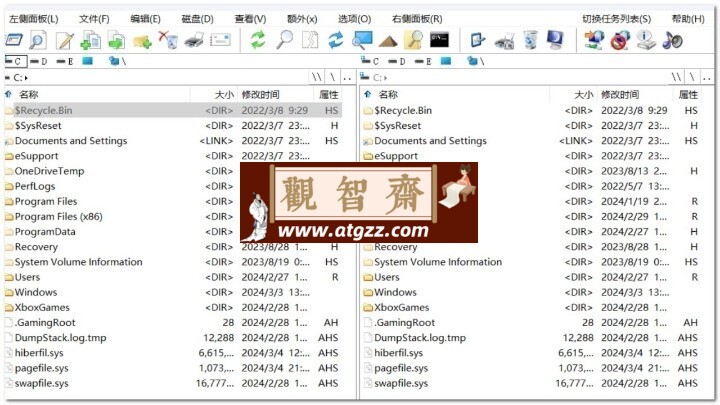The width and height of the screenshot is (720, 405).
Task: Click the copy files icon
Action: click(x=90, y=40)
